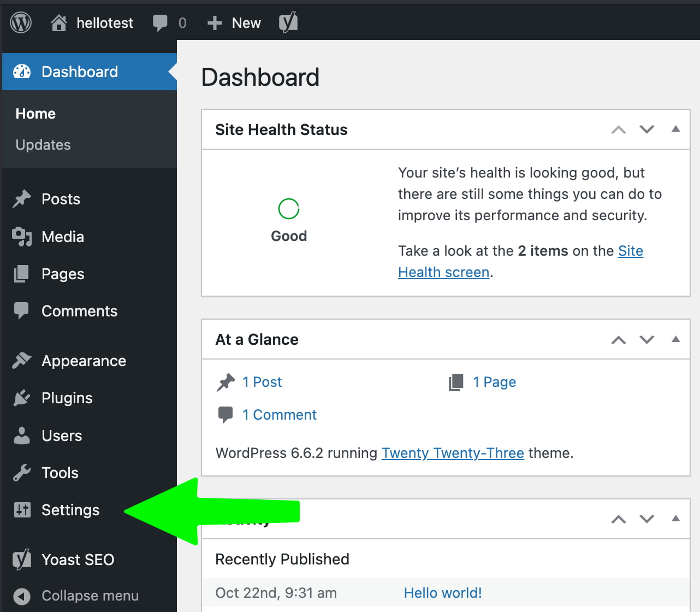
Task: Toggle Site Health Status panel
Action: click(675, 129)
